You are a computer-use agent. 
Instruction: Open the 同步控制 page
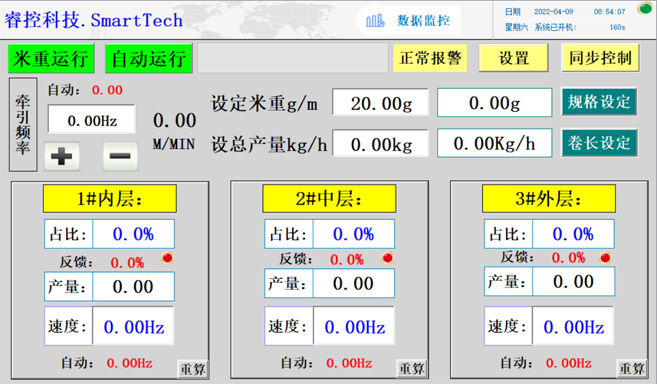[600, 58]
